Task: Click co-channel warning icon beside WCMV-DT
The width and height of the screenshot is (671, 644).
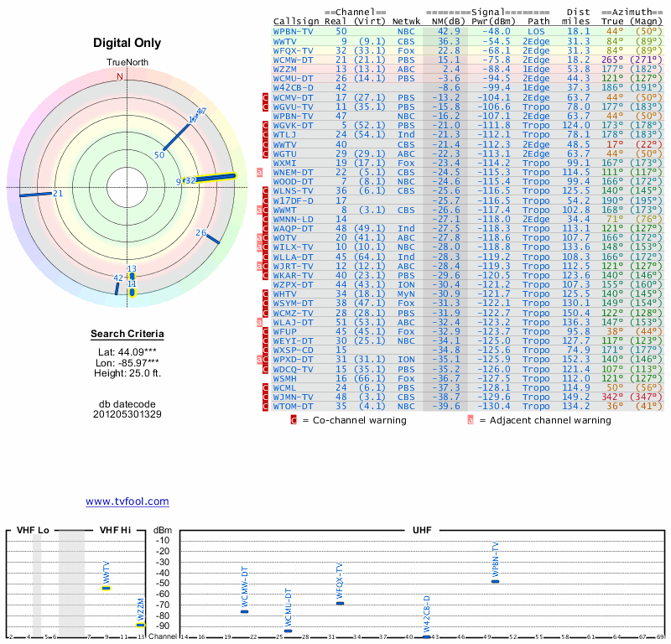Action: click(x=266, y=97)
